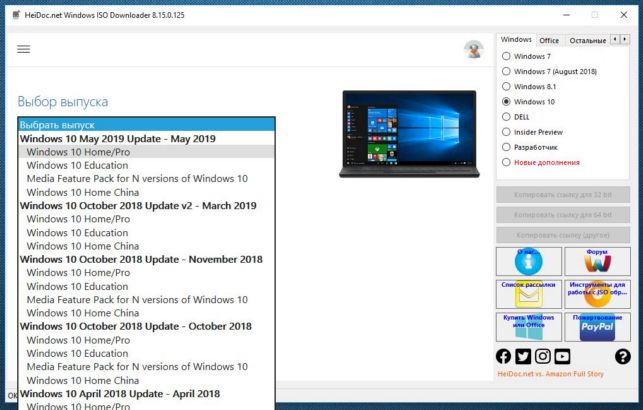Open the YouTube icon link
643x410 pixels.
(x=562, y=356)
